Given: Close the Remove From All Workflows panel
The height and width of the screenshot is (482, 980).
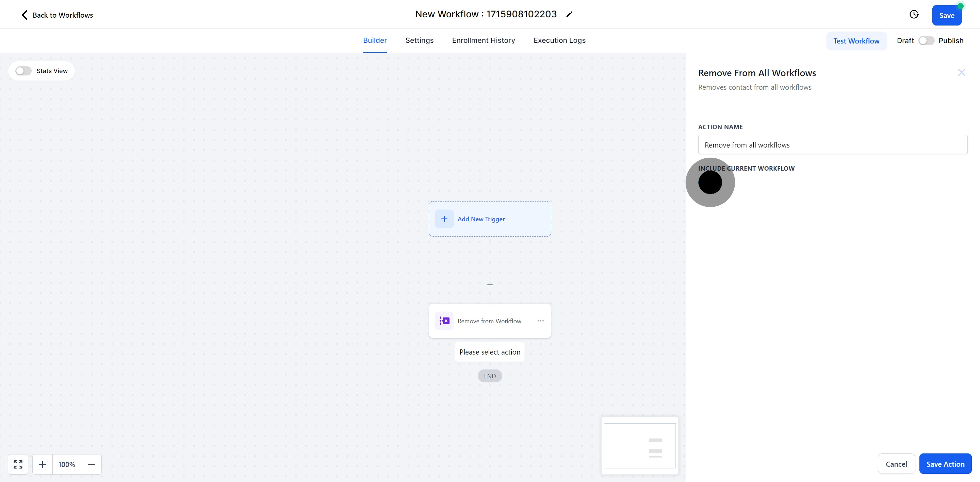Looking at the screenshot, I should pyautogui.click(x=961, y=73).
